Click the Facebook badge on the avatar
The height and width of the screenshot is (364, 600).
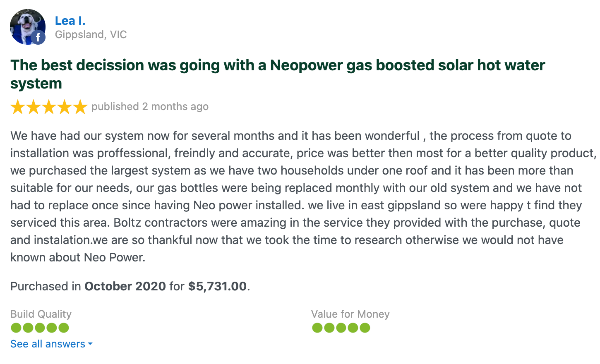click(38, 38)
